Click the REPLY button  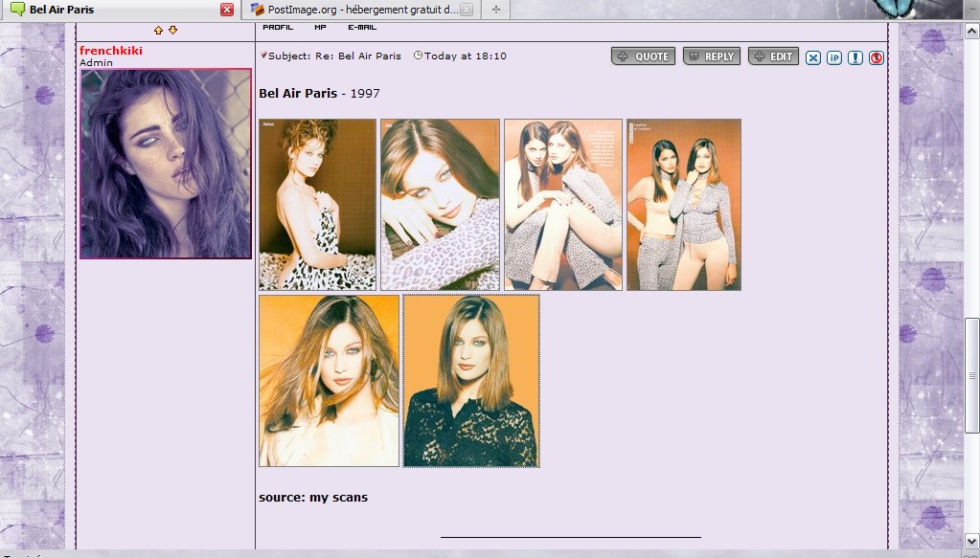(712, 56)
